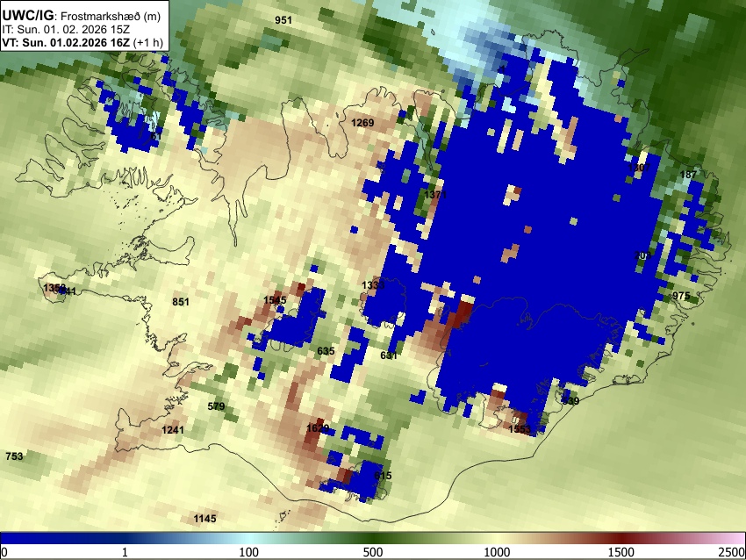Click the map value 1241

point(173,430)
